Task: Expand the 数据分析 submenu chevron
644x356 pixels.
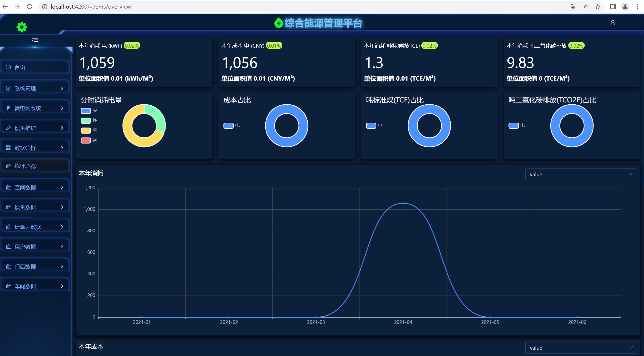Action: pos(62,147)
